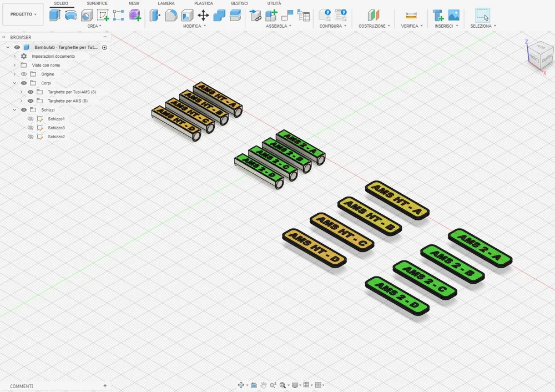Screen dimensions: 555x392
Task: Collapse the Corpi folder node
Action: click(14, 83)
